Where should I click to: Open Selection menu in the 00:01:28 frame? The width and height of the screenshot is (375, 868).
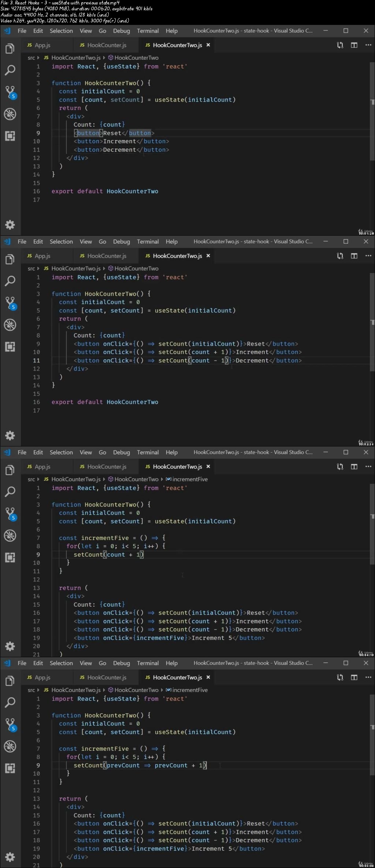click(x=61, y=31)
